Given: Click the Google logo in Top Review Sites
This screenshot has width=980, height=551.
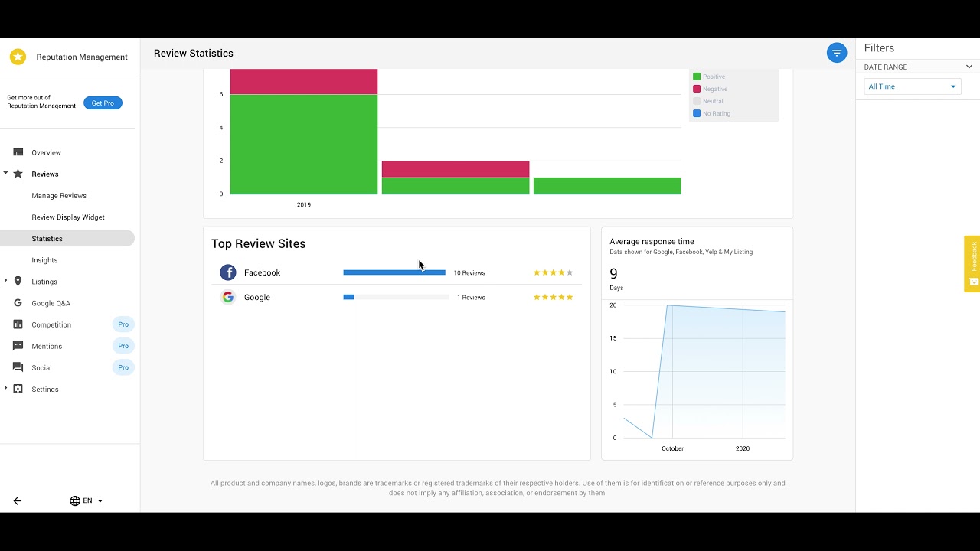Looking at the screenshot, I should [228, 297].
